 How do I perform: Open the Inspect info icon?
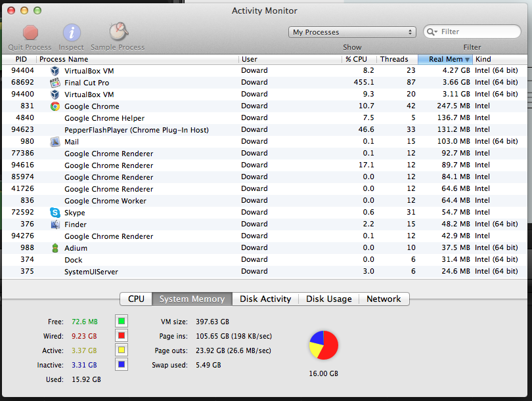pyautogui.click(x=72, y=33)
